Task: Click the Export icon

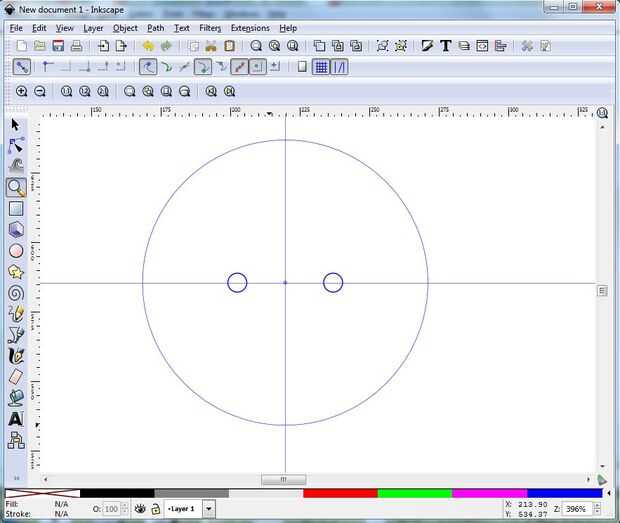Action: pyautogui.click(x=121, y=46)
